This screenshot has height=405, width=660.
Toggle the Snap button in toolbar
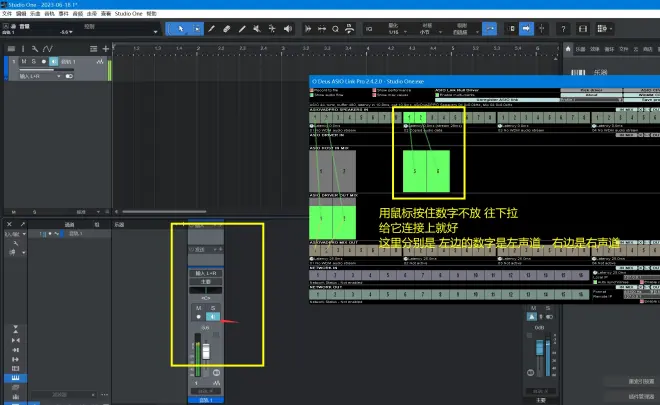coord(490,29)
